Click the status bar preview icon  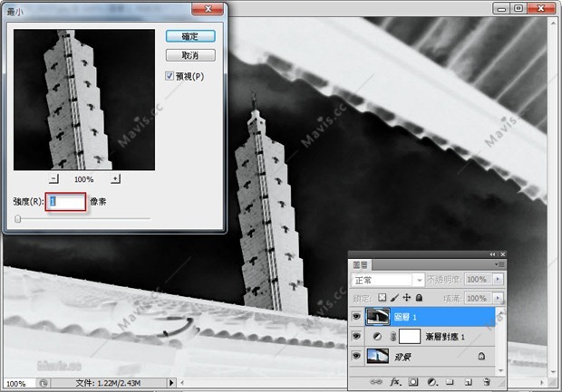click(44, 384)
